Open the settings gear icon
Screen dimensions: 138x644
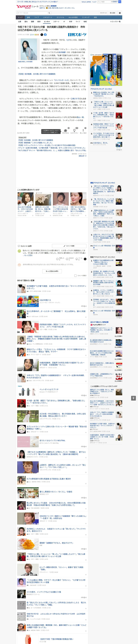tap(120, 13)
